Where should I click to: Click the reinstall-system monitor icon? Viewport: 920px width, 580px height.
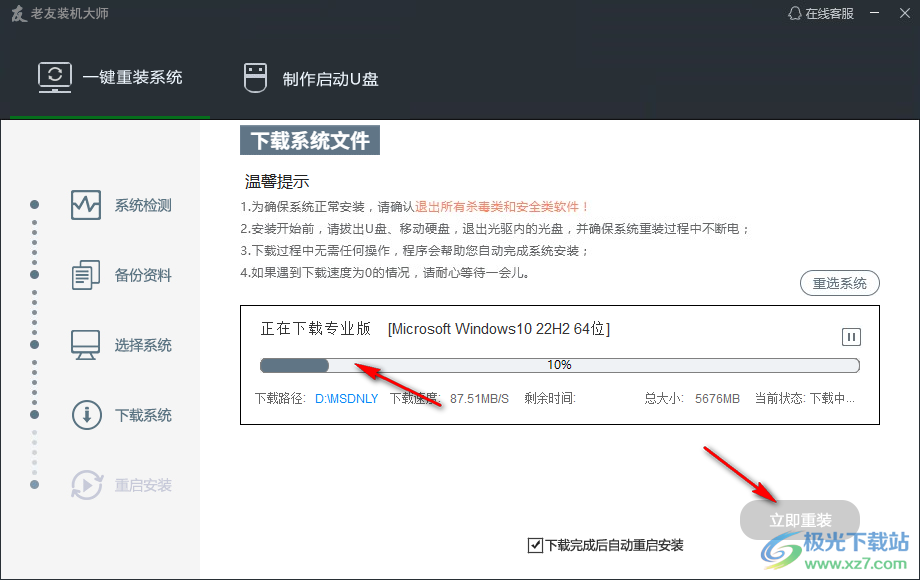[55, 77]
